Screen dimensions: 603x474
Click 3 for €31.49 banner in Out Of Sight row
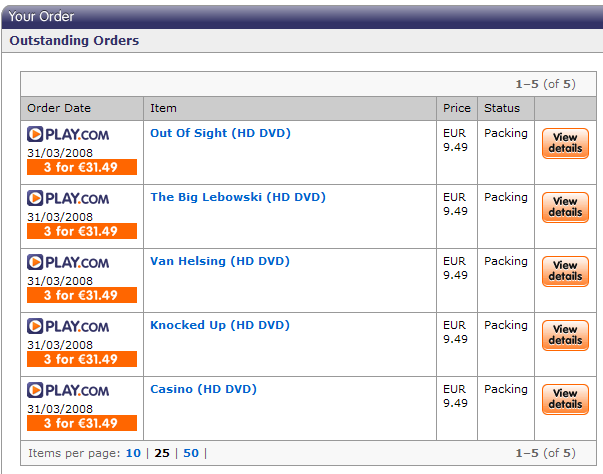(x=82, y=167)
